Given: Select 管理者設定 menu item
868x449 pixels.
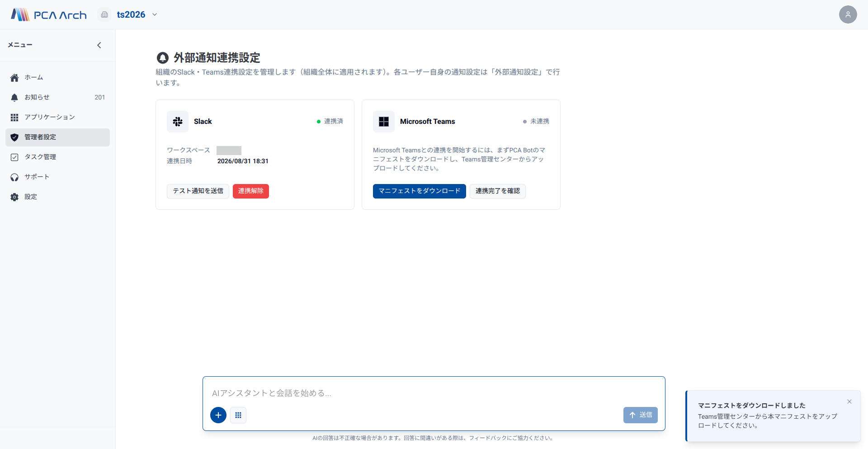Looking at the screenshot, I should point(57,137).
